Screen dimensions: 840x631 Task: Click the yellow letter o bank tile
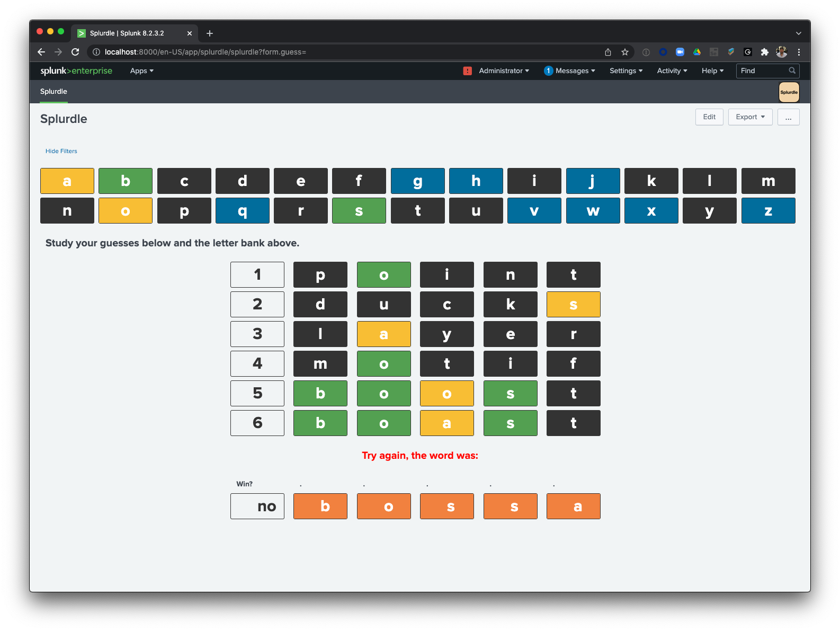pos(126,211)
